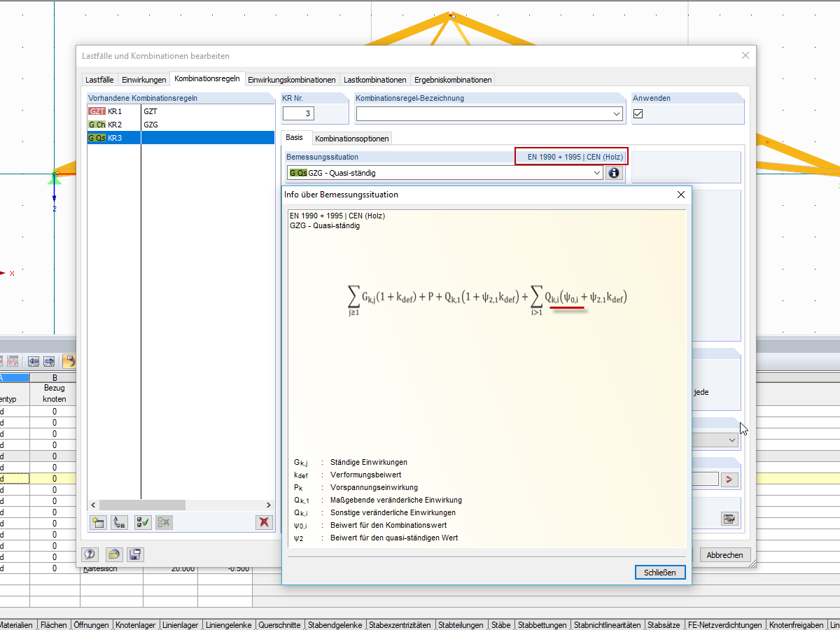Click the right arrow table icon
This screenshot has height=630, width=840.
coord(49,361)
